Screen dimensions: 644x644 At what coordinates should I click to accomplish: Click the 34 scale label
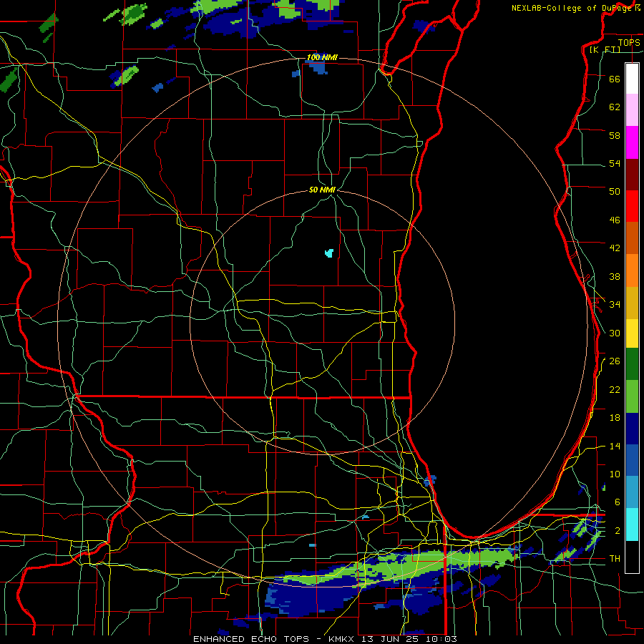pos(615,305)
